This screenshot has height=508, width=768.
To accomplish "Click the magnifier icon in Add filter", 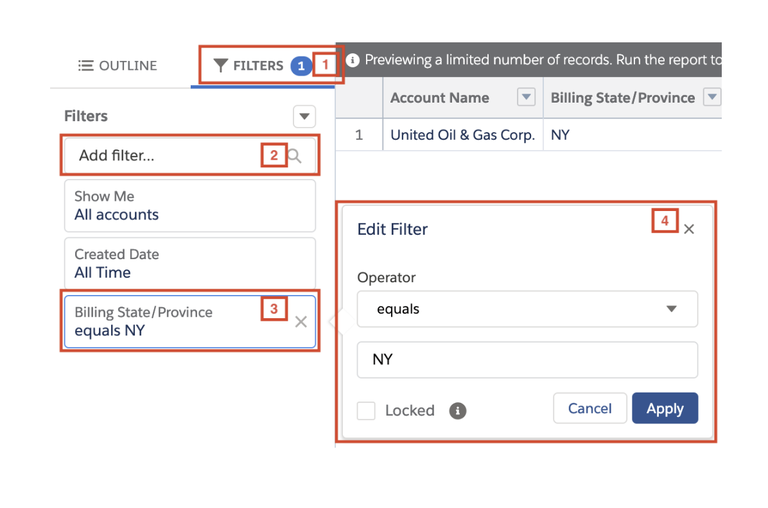I will pos(294,156).
